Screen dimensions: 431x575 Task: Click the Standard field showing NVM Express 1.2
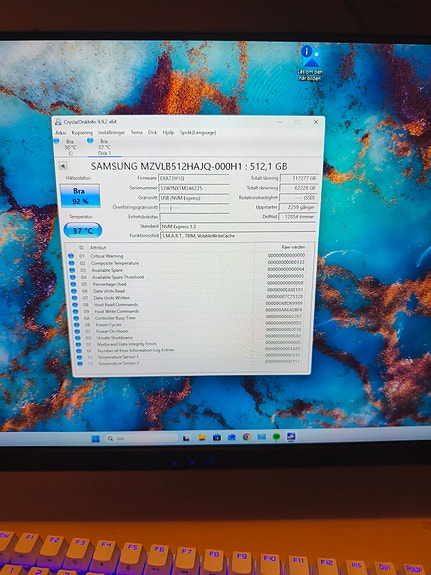coord(238,227)
